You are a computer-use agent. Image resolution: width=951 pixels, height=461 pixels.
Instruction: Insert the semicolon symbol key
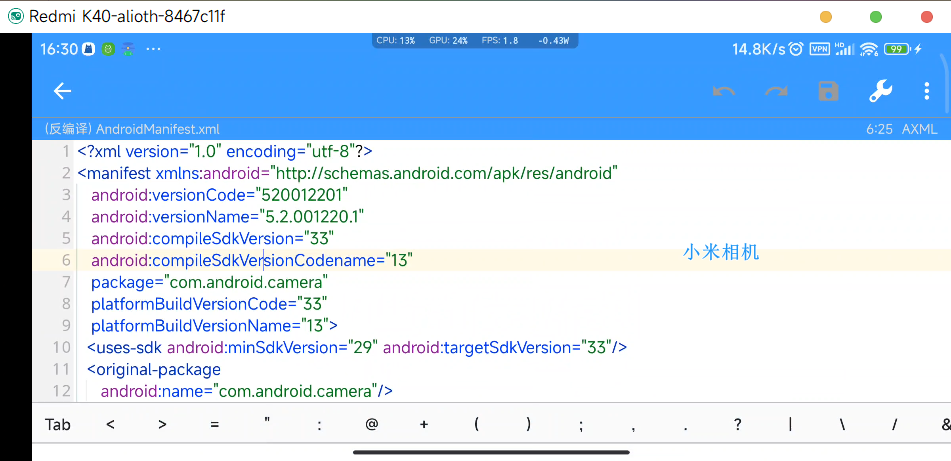[581, 426]
